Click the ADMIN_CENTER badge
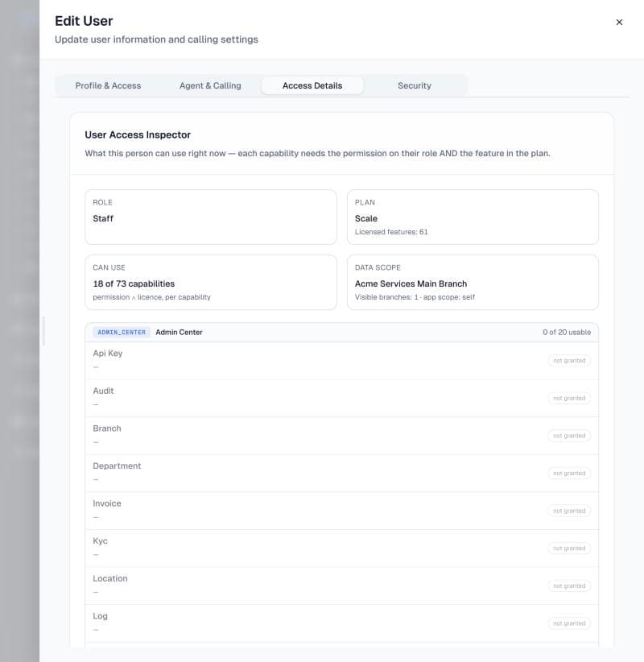Screen dimensions: 644x662 point(122,333)
